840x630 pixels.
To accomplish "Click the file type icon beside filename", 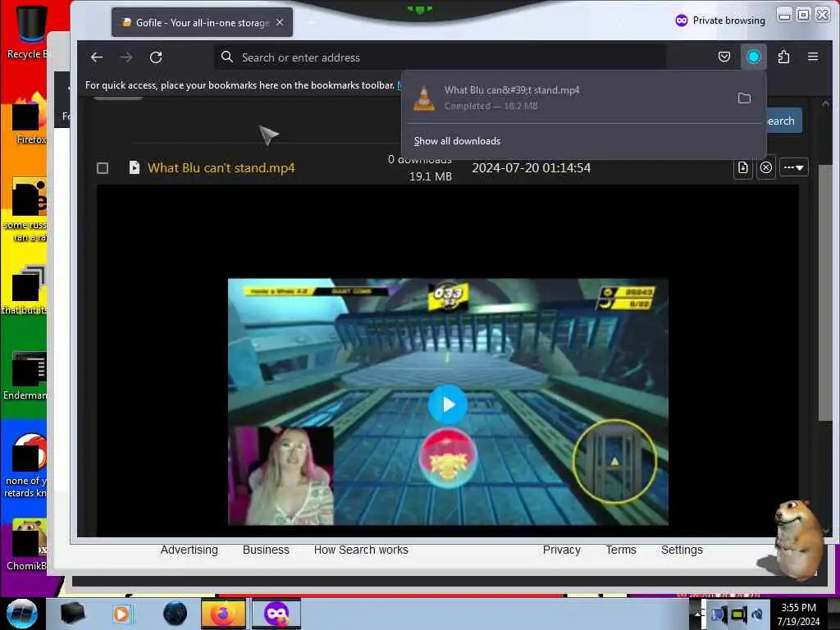I will [135, 167].
